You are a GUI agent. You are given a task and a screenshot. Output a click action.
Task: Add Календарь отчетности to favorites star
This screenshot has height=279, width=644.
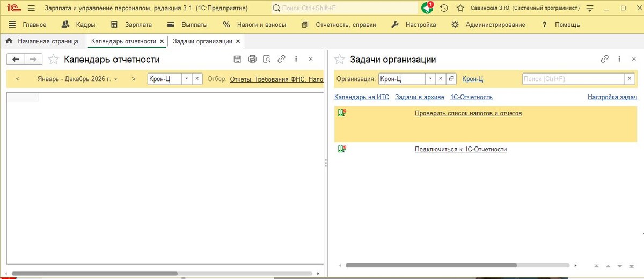pos(53,60)
